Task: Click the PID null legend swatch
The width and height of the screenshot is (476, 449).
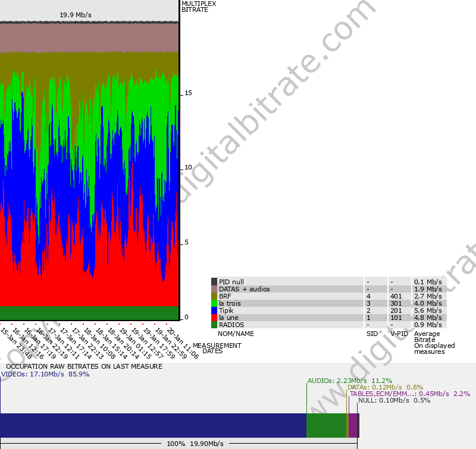Action: pyautogui.click(x=214, y=282)
